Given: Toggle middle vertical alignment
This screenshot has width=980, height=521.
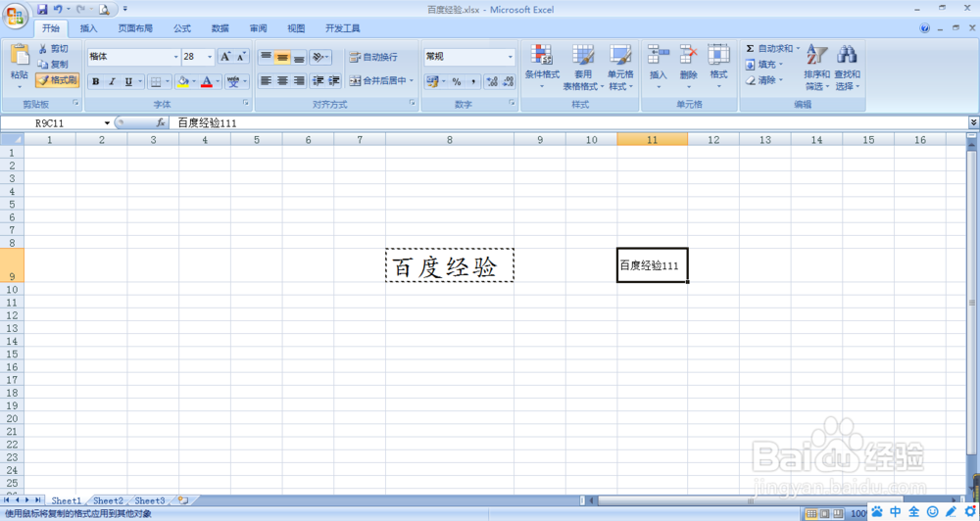Looking at the screenshot, I should pos(282,58).
